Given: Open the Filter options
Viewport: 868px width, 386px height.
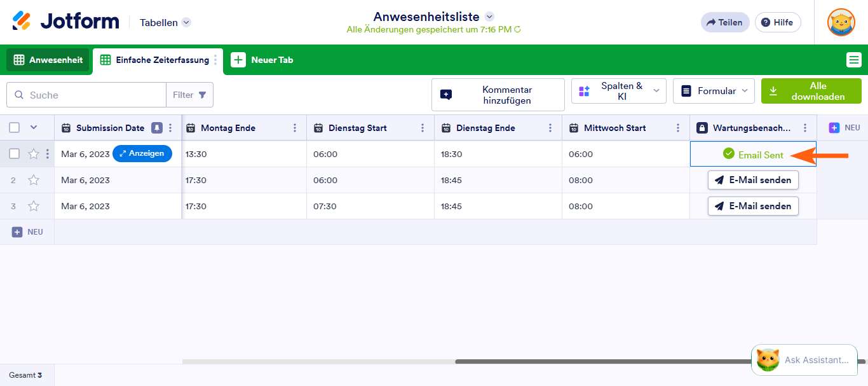Looking at the screenshot, I should pos(189,95).
